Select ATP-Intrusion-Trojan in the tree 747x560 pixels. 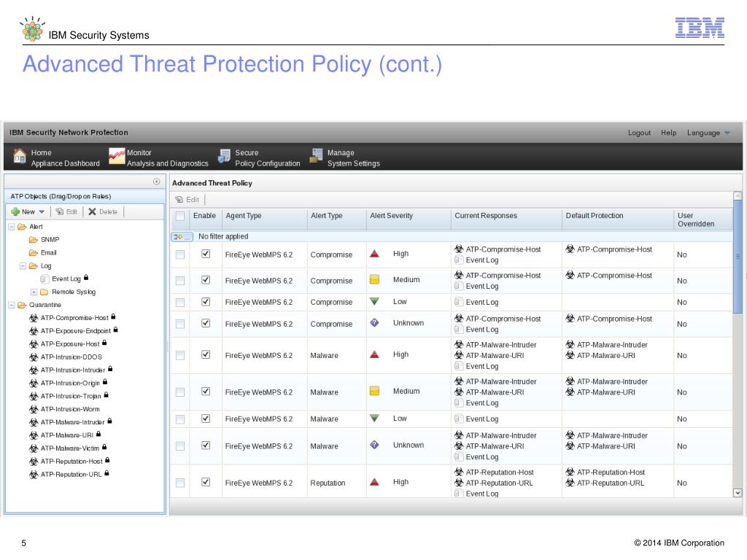(71, 396)
